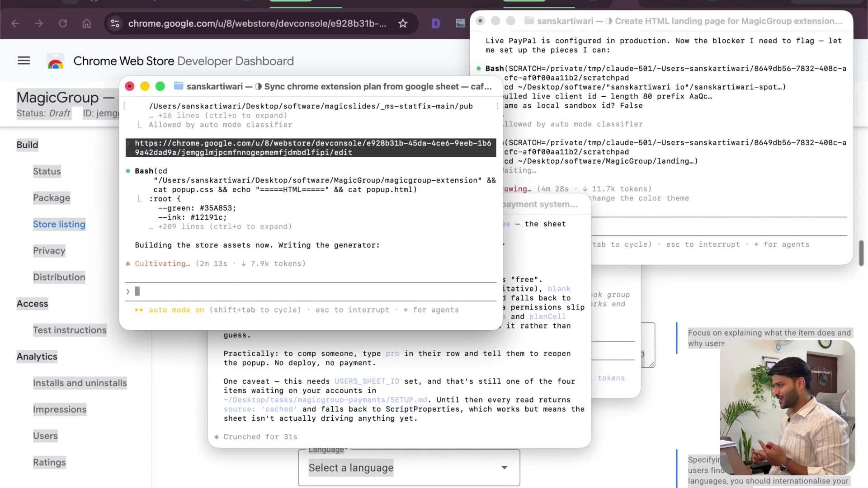Click the Analytics heading in sidebar
The height and width of the screenshot is (488, 868).
[37, 357]
